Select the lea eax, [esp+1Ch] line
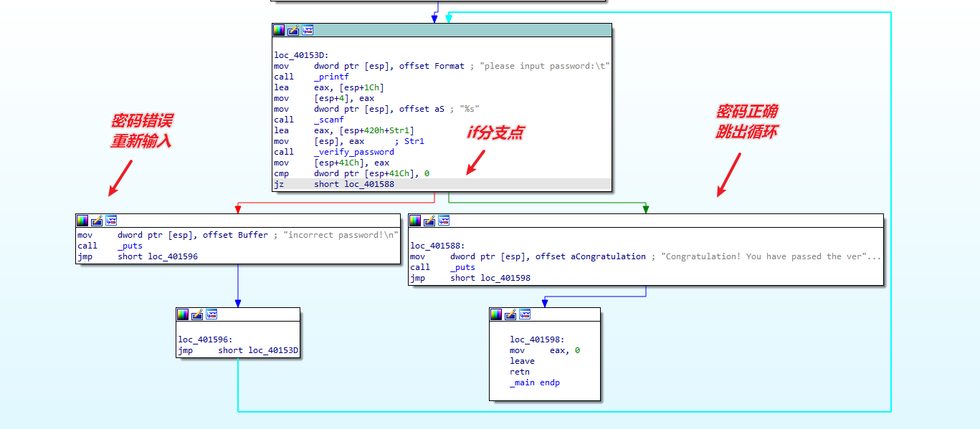The image size is (980, 429). [329, 87]
